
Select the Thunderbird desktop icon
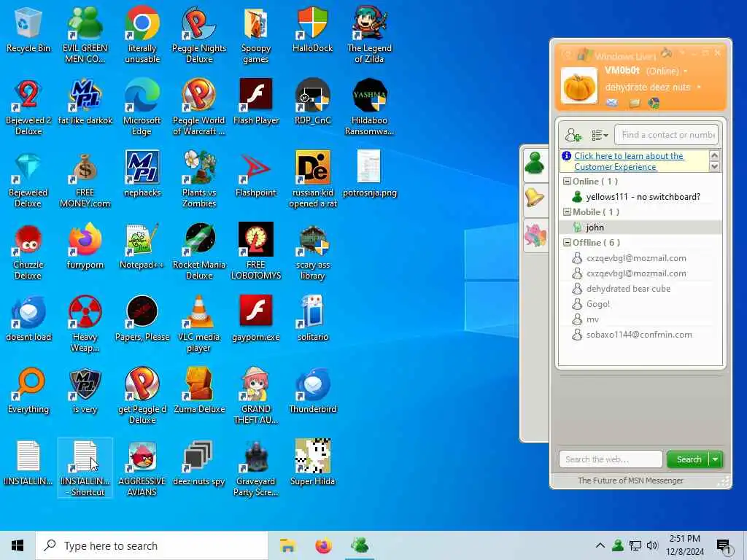point(312,392)
